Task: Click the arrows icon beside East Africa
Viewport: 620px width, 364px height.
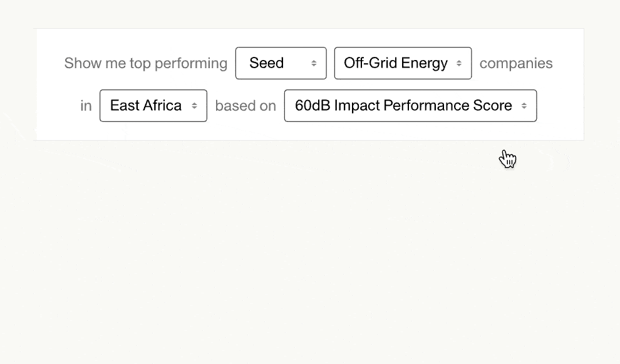Action: 195,106
